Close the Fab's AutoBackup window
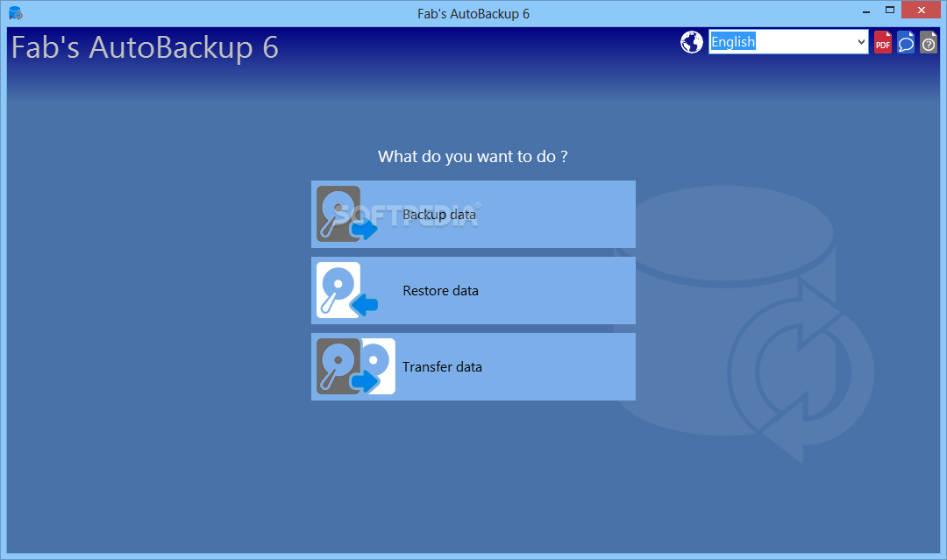Image resolution: width=947 pixels, height=560 pixels. (921, 11)
